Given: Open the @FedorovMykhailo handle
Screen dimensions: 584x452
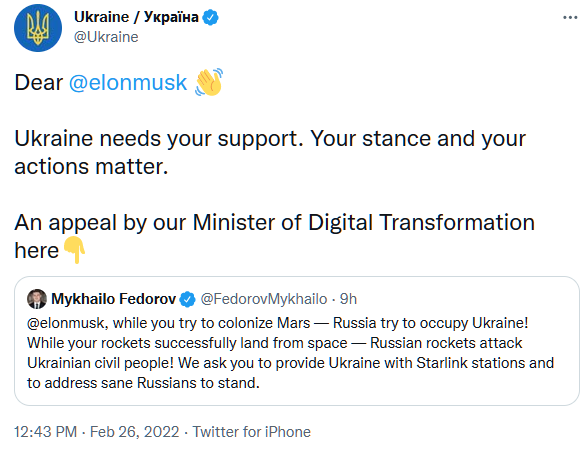Looking at the screenshot, I should tap(264, 299).
